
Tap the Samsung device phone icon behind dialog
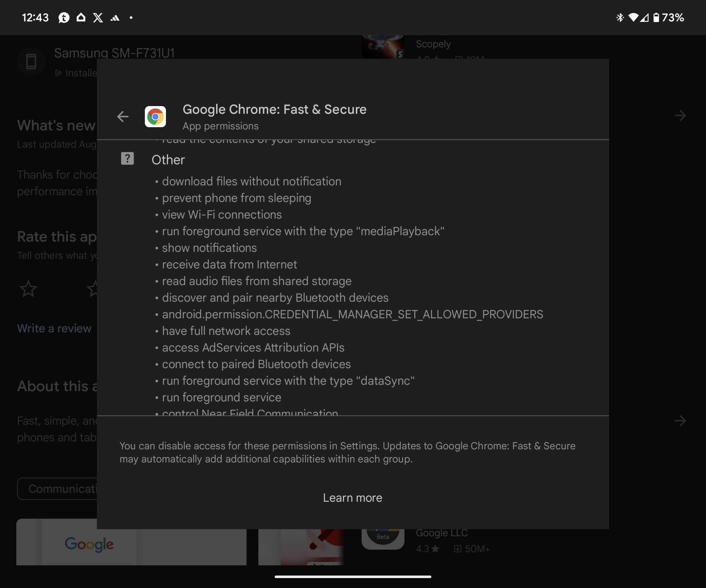point(31,62)
